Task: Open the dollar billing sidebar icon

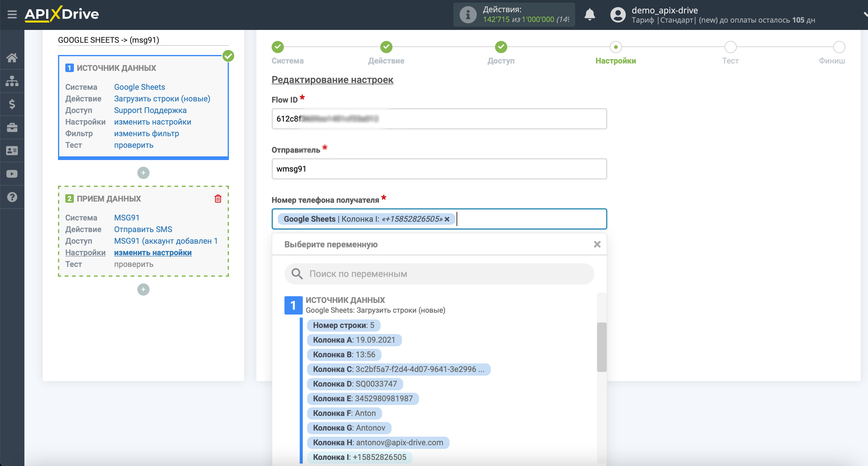Action: point(12,104)
